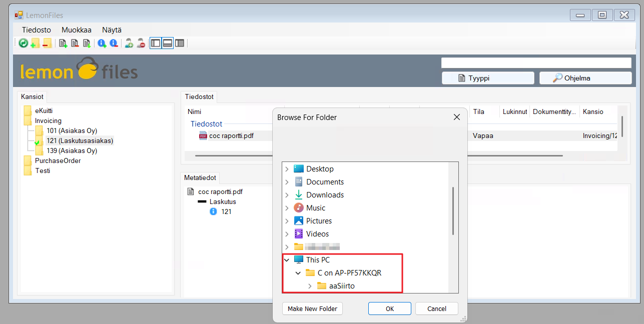Image resolution: width=644 pixels, height=324 pixels.
Task: Click the download document icon with green arrow
Action: 87,43
